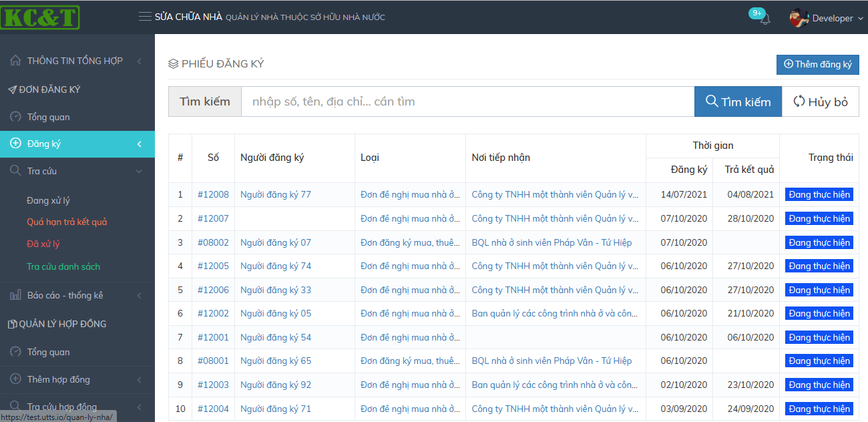This screenshot has height=422, width=868.
Task: Select Tổng quan under ĐƠN ĐĂNG KÝ
Action: coord(48,117)
